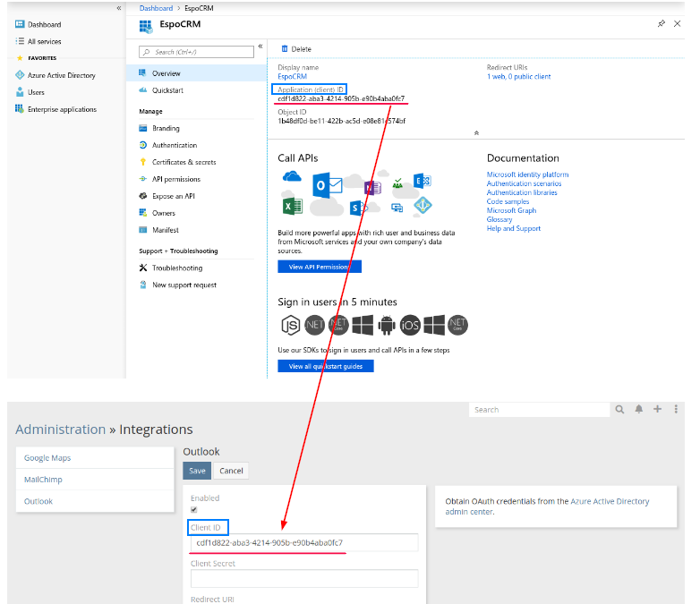Click the pin icon at top right

pos(662,23)
